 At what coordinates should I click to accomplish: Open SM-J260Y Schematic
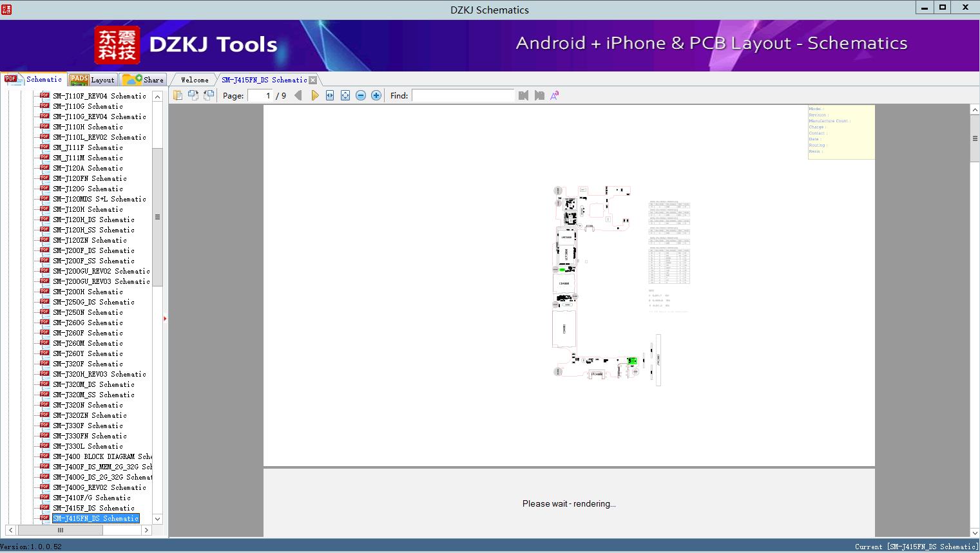coord(88,353)
